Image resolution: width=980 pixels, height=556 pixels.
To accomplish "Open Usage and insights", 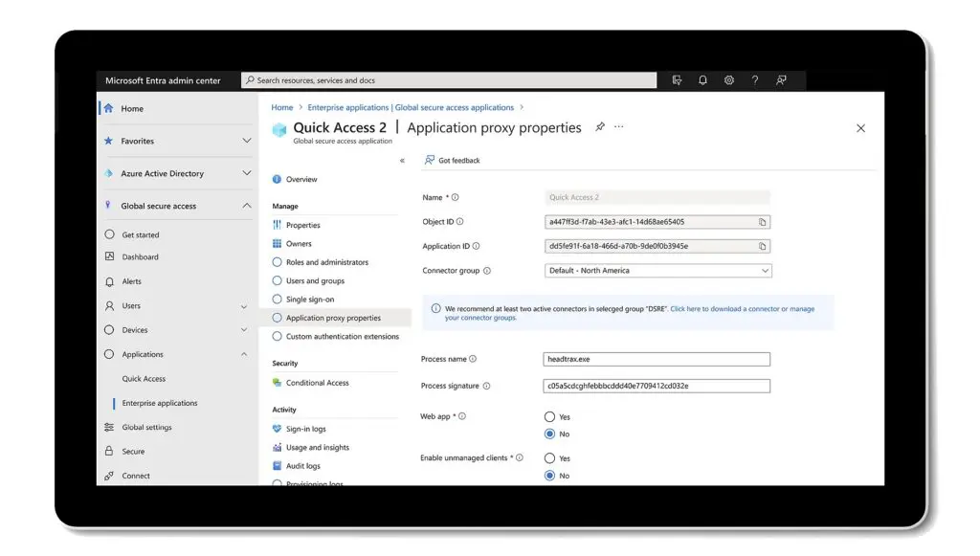I will click(319, 447).
